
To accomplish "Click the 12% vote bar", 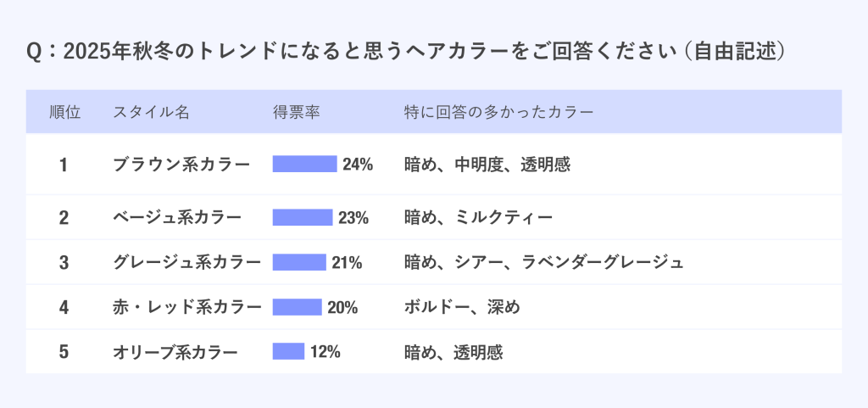I will point(288,352).
